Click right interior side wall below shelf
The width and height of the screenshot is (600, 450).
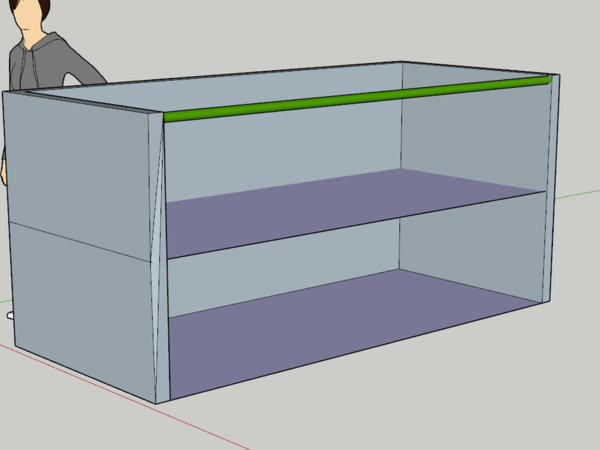coord(474,240)
